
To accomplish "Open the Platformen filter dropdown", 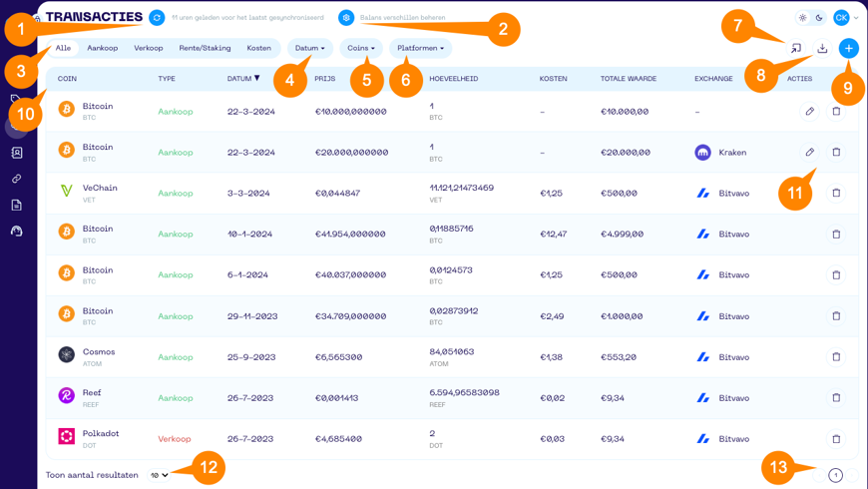I will [x=420, y=48].
